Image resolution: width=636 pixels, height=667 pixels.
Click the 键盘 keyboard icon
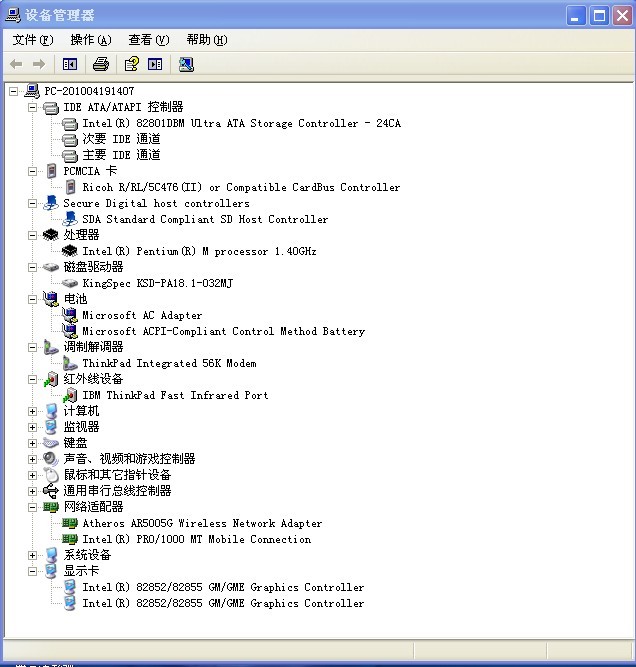51,443
